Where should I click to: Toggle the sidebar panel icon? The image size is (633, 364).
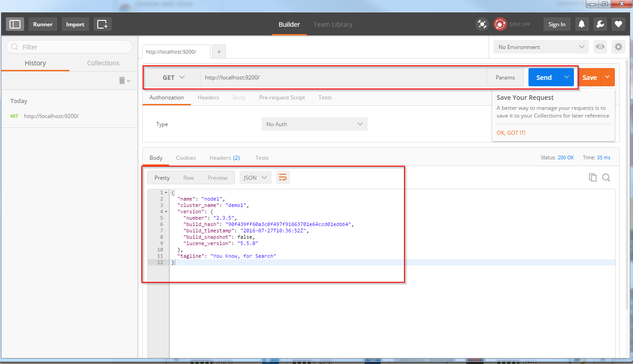point(15,24)
